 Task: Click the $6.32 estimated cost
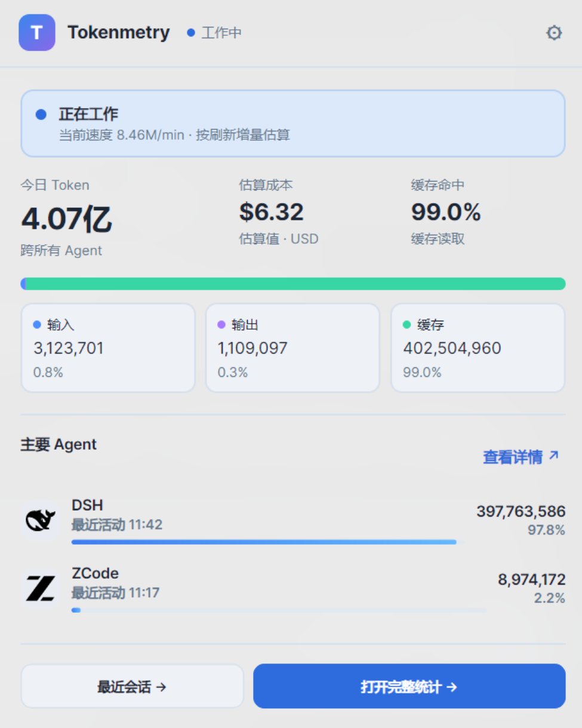tap(272, 212)
